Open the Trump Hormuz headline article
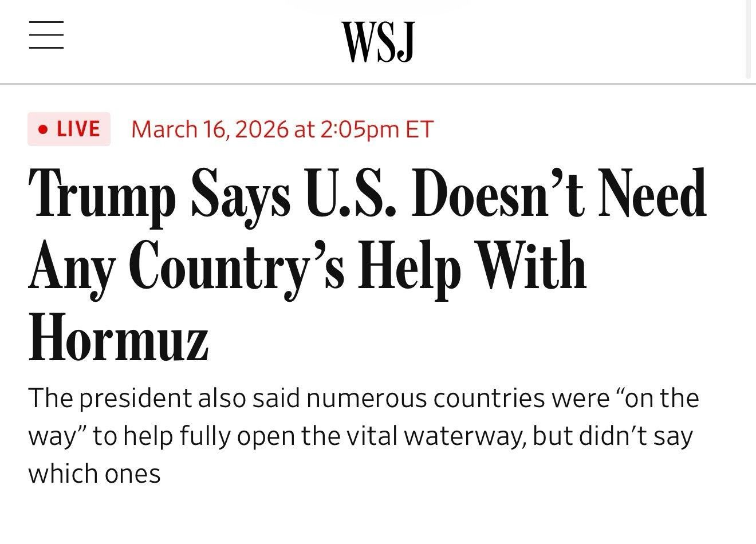The width and height of the screenshot is (756, 544). (367, 265)
